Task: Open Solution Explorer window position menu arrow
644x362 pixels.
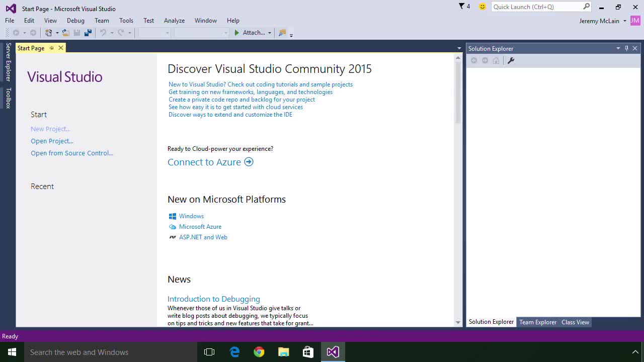Action: [618, 48]
